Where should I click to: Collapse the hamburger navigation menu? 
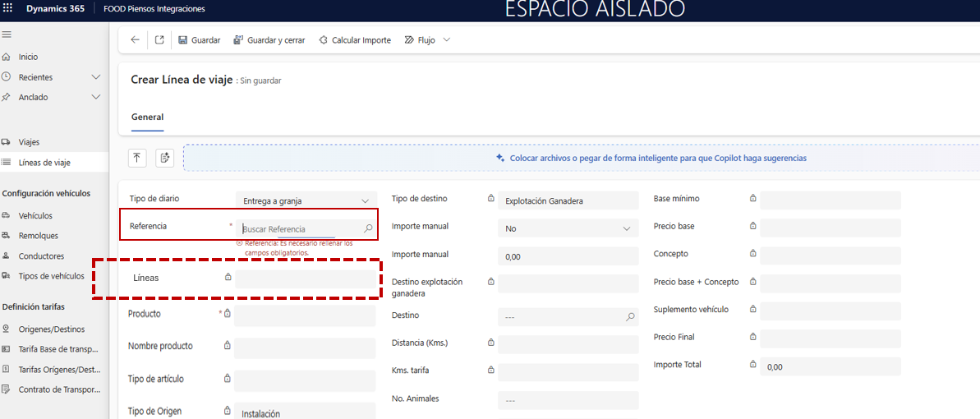pyautogui.click(x=7, y=35)
